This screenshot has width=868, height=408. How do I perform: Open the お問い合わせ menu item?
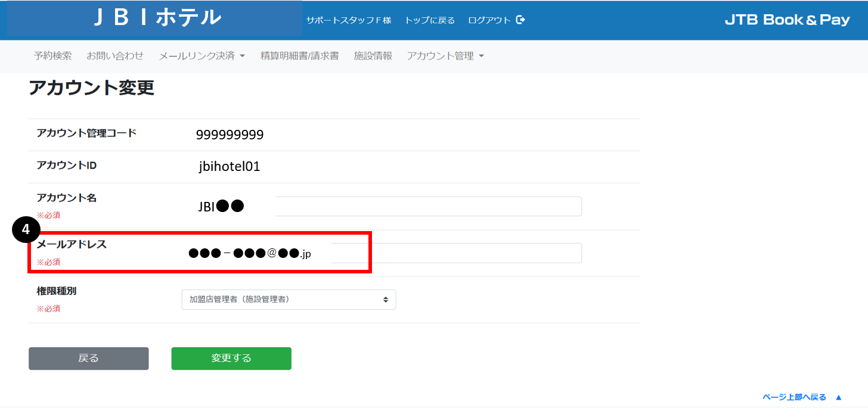(115, 56)
